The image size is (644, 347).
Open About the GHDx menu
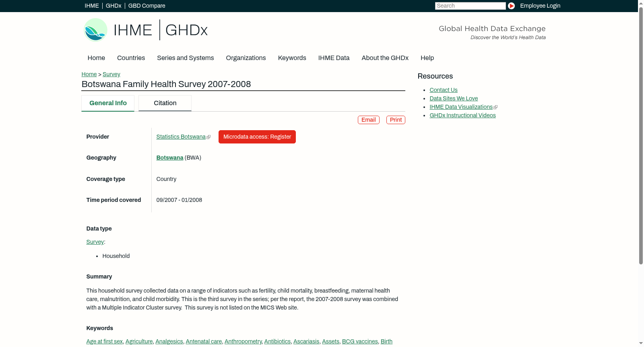[x=385, y=58]
